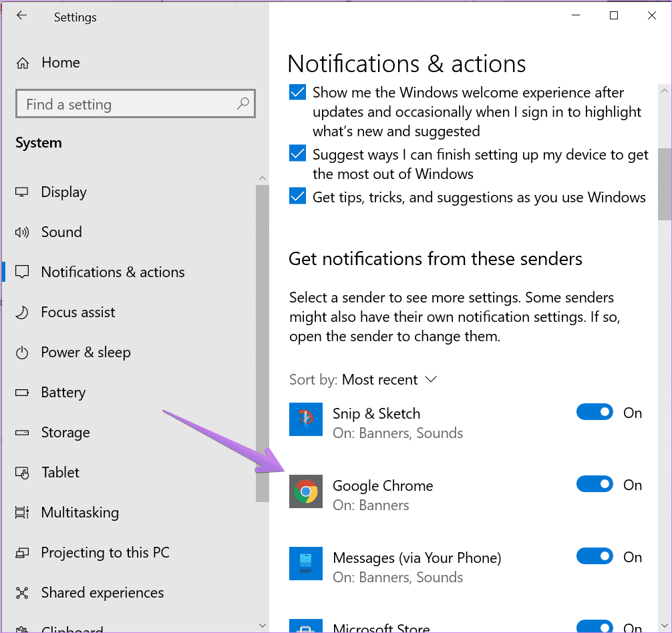The width and height of the screenshot is (672, 633).
Task: Open the Google Chrome app icon
Action: 306,492
